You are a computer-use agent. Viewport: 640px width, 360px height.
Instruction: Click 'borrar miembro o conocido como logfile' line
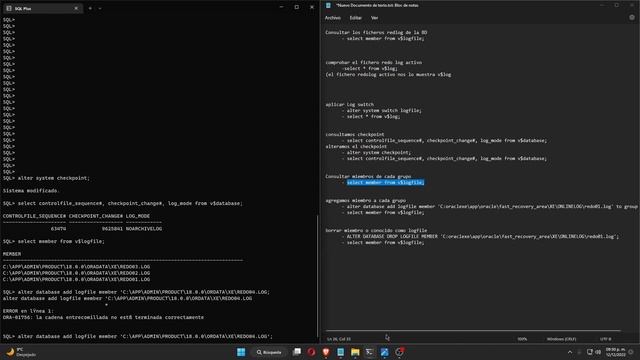click(x=376, y=230)
